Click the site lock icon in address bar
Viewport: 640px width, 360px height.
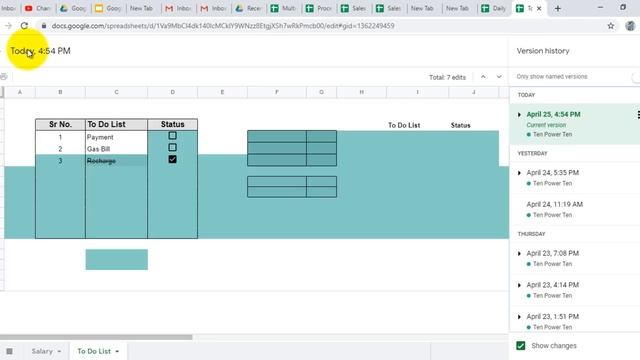44,26
